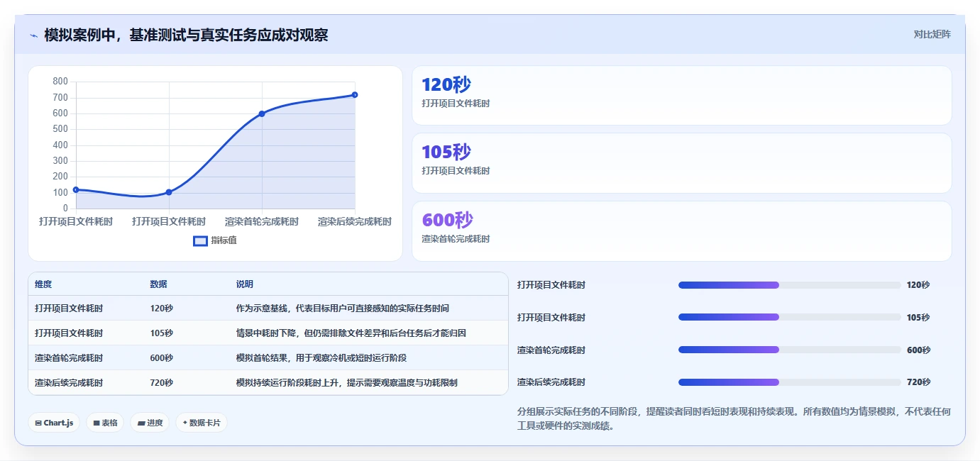The height and width of the screenshot is (461, 980).
Task: Click the 维度 table column header
Action: pyautogui.click(x=43, y=284)
